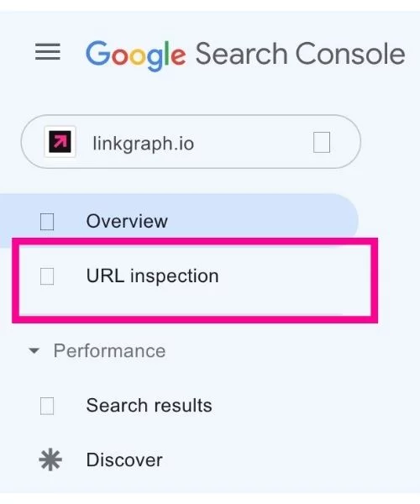This screenshot has height=504, width=420.
Task: Open the property selector dropdown arrow
Action: click(x=322, y=142)
